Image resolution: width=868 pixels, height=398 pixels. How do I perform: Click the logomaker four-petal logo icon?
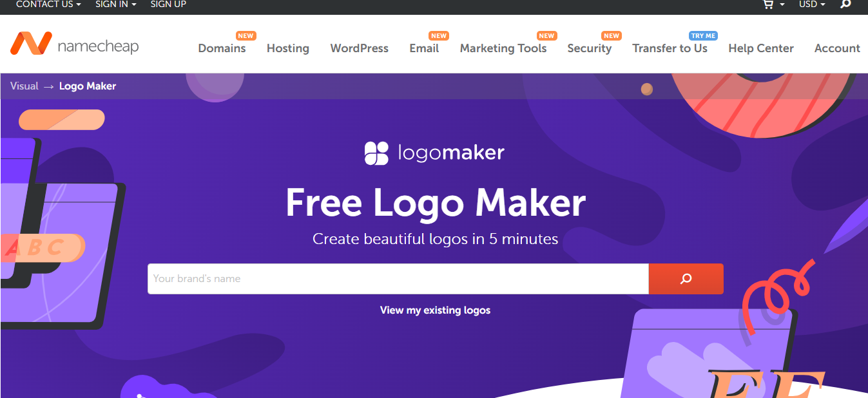click(x=376, y=153)
